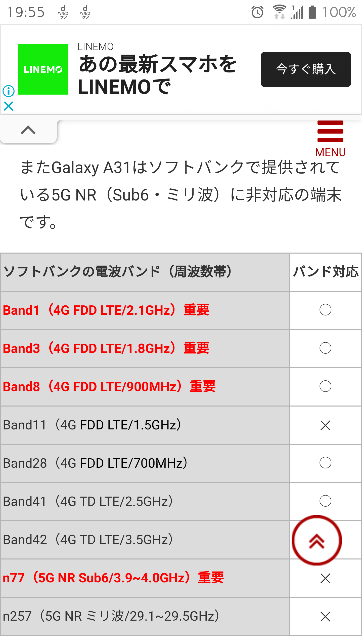Tap the battery status icon
Image resolution: width=362 pixels, height=644 pixels.
point(312,12)
